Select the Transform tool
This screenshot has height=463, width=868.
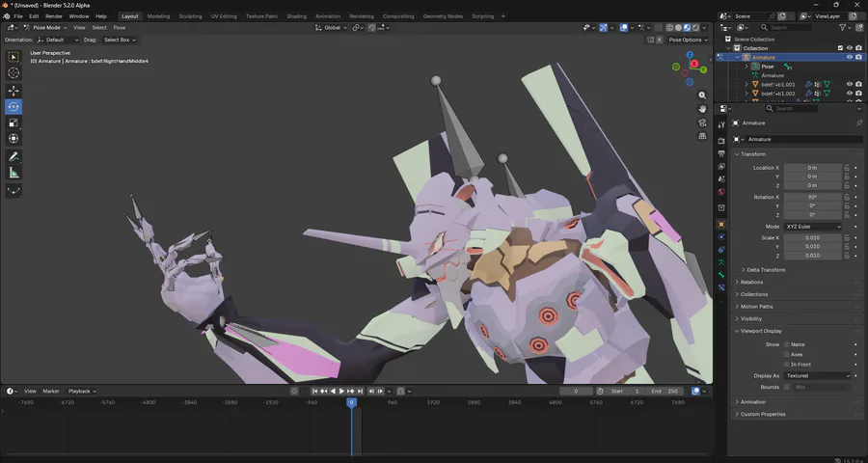(x=14, y=139)
